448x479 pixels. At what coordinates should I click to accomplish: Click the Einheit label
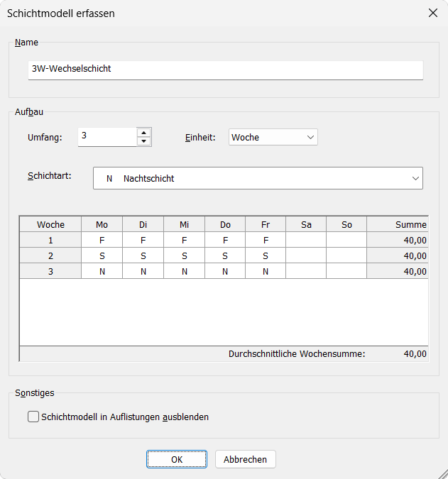[x=200, y=138]
